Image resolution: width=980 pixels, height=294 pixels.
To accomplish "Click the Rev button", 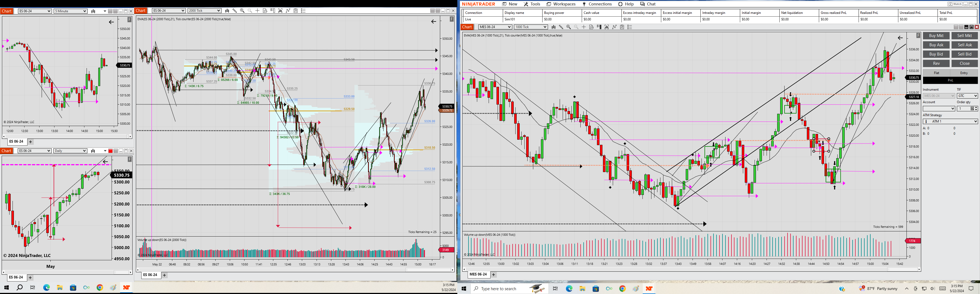I will click(x=936, y=63).
